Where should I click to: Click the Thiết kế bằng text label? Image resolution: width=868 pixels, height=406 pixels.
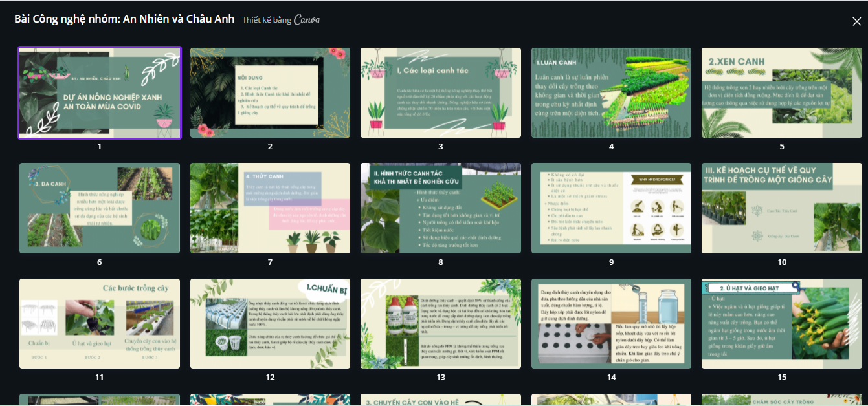pyautogui.click(x=267, y=20)
